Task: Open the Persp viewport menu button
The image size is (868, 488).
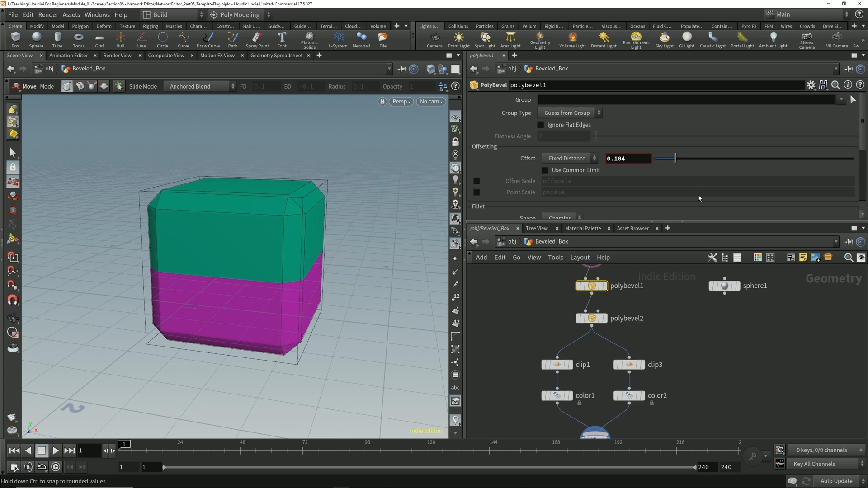Action: point(401,102)
